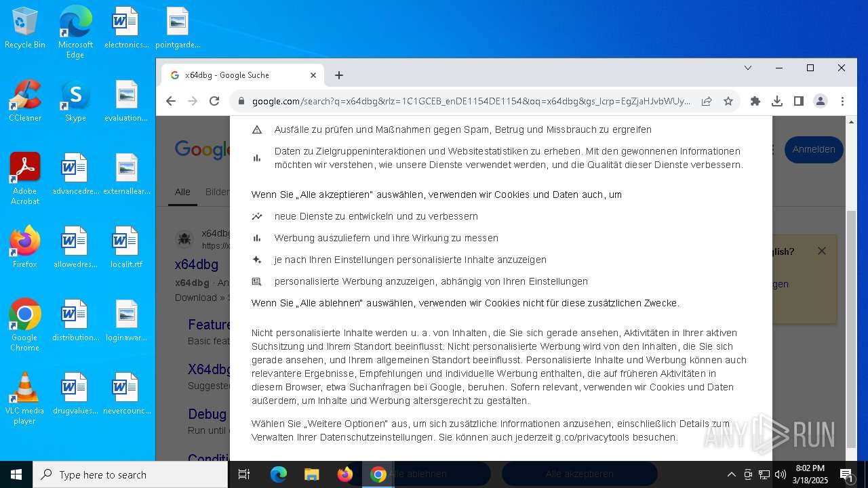This screenshot has height=488, width=868.
Task: Open the notification center icon
Action: 847,474
